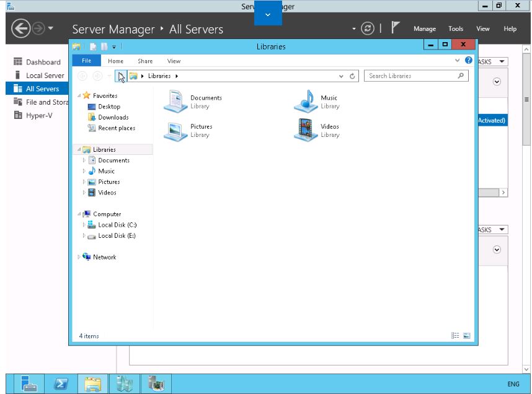Open the View ribbon tab in Libraries
532x394 pixels.
pos(174,61)
